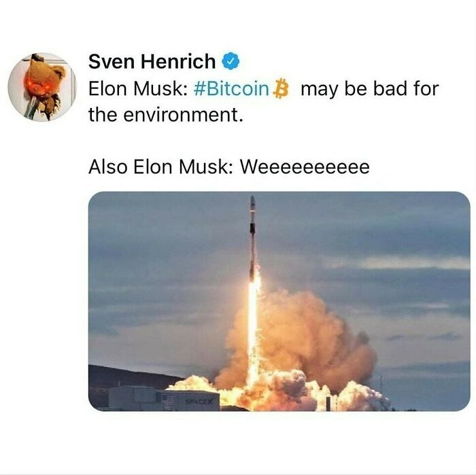Open the Sven Henrich display name
The width and height of the screenshot is (476, 475).
click(x=152, y=61)
